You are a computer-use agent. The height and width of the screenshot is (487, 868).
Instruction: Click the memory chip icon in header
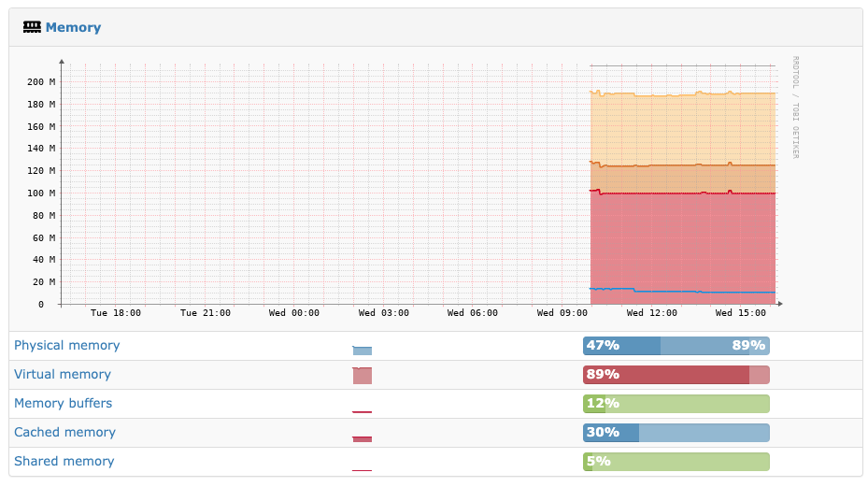tap(32, 27)
